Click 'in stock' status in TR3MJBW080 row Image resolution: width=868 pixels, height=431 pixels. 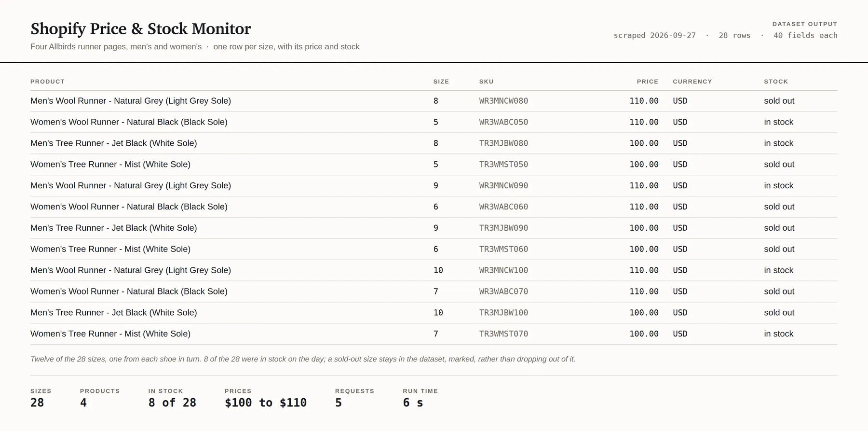778,143
